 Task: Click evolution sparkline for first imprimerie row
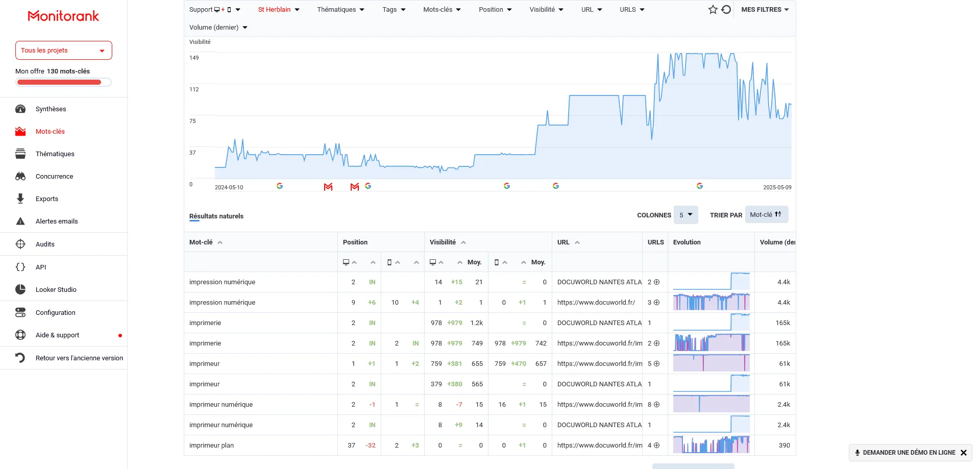(x=712, y=322)
